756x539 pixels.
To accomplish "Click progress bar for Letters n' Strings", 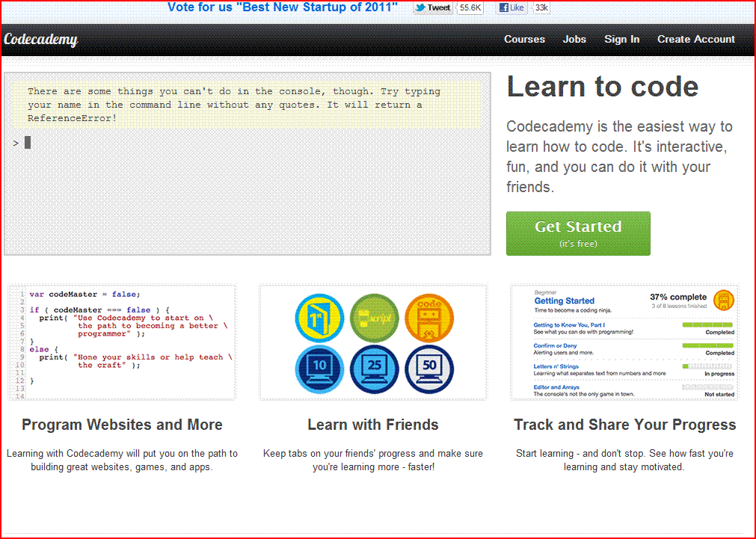I will tap(708, 366).
